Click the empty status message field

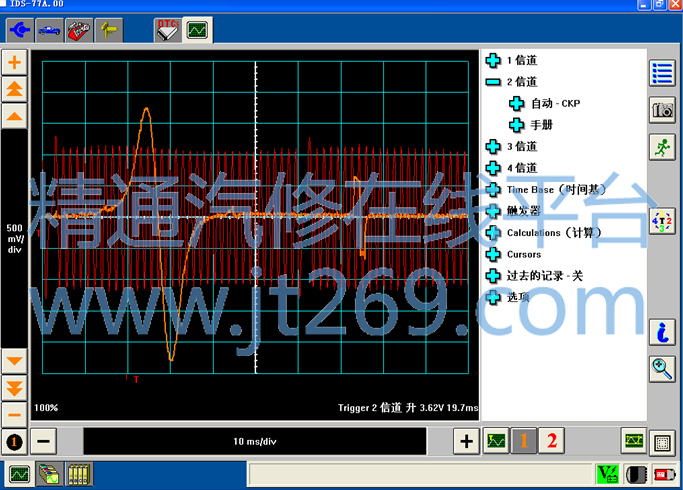click(x=420, y=474)
